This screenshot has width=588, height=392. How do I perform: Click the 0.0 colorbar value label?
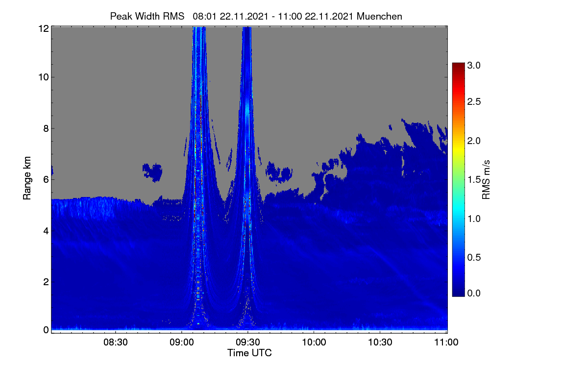pos(474,293)
